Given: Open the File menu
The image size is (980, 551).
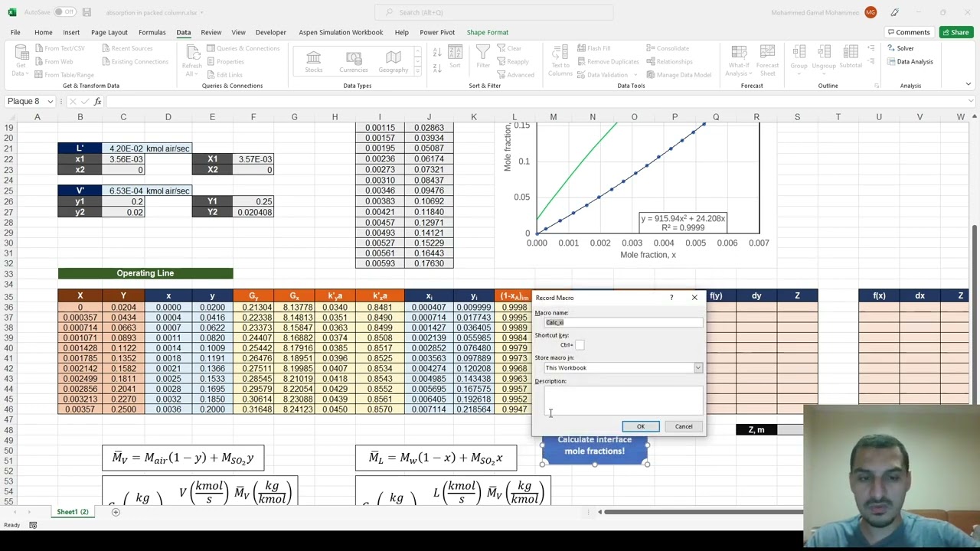Looking at the screenshot, I should coord(15,32).
